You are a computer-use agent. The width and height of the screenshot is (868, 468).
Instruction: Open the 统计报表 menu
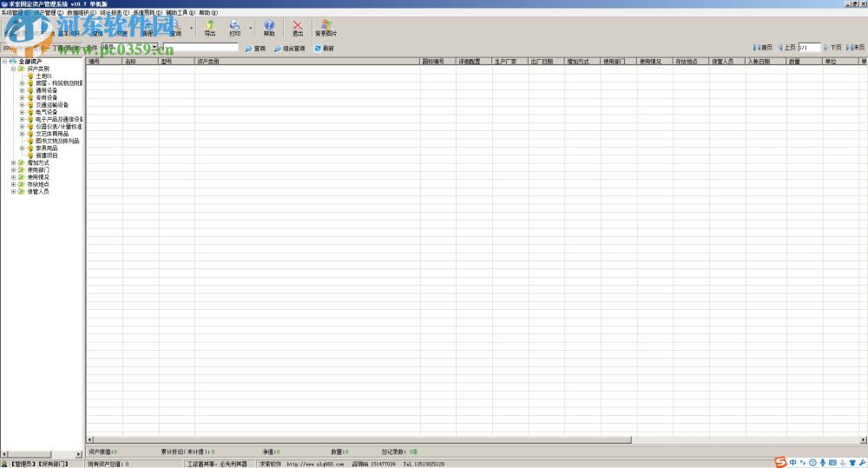pyautogui.click(x=115, y=13)
